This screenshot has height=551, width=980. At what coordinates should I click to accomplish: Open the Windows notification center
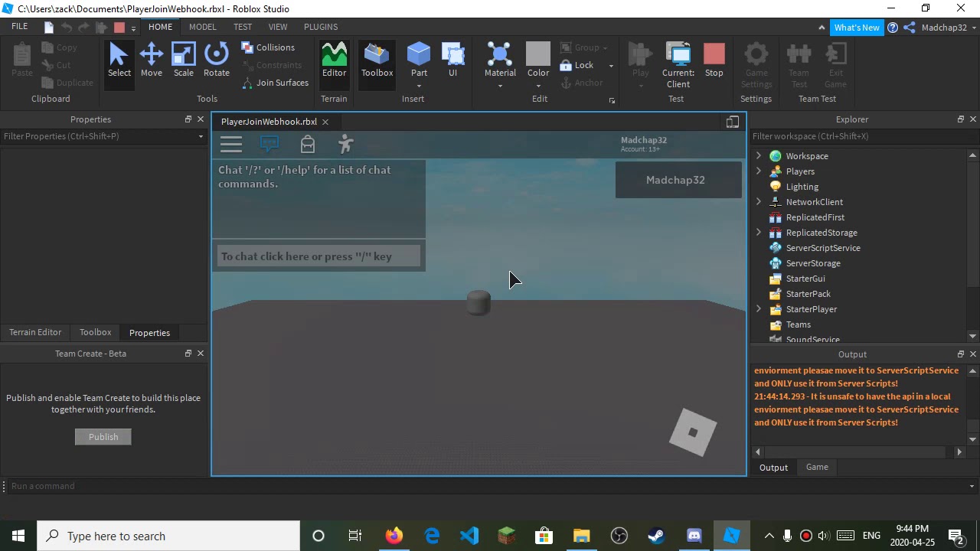(x=955, y=536)
